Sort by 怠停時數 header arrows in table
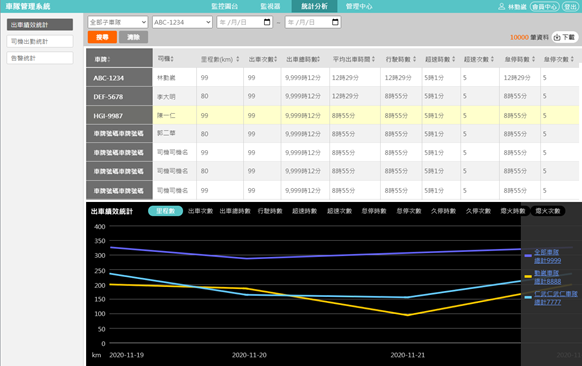Viewport: 582px width, 366px height. pos(533,59)
